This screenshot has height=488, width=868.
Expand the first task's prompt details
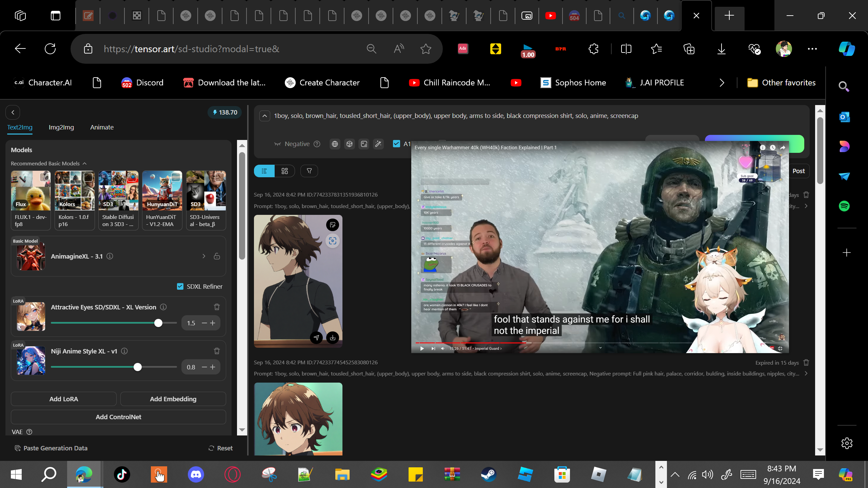click(x=806, y=206)
